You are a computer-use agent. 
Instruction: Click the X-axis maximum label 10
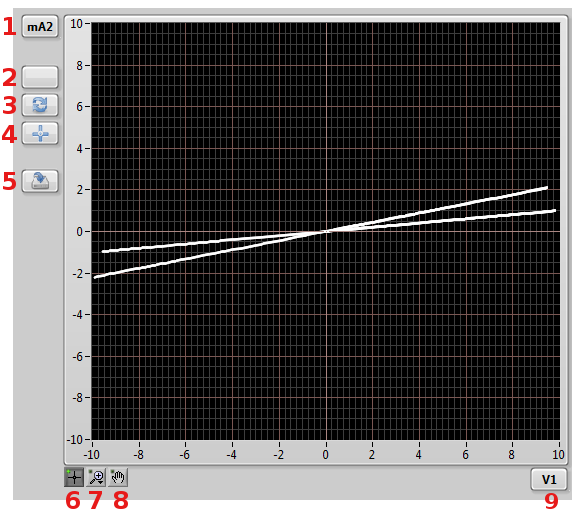click(x=559, y=454)
